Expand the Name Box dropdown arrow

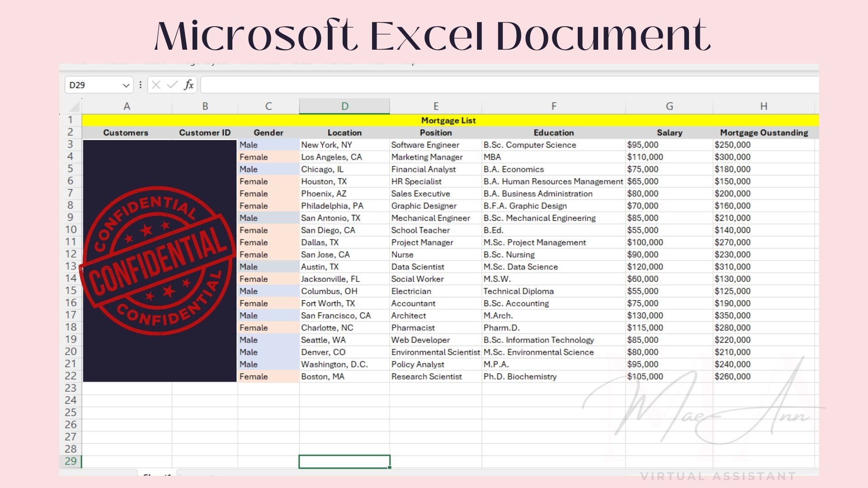tap(126, 85)
